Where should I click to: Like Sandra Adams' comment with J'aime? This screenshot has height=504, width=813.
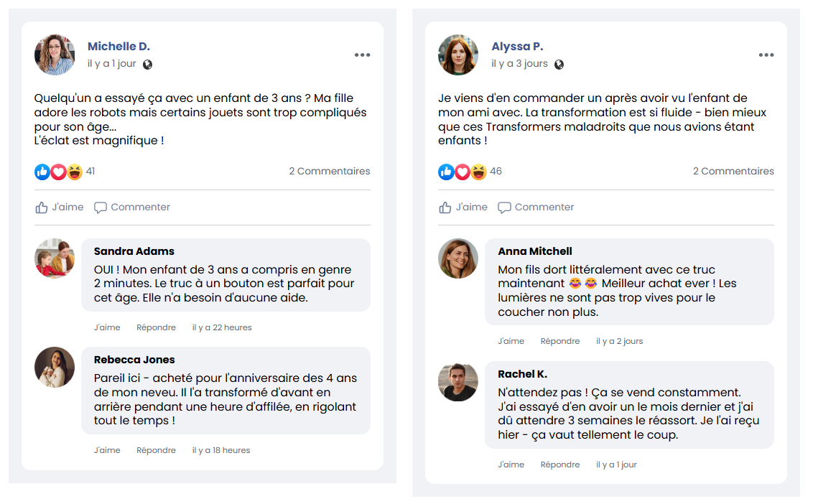click(107, 327)
